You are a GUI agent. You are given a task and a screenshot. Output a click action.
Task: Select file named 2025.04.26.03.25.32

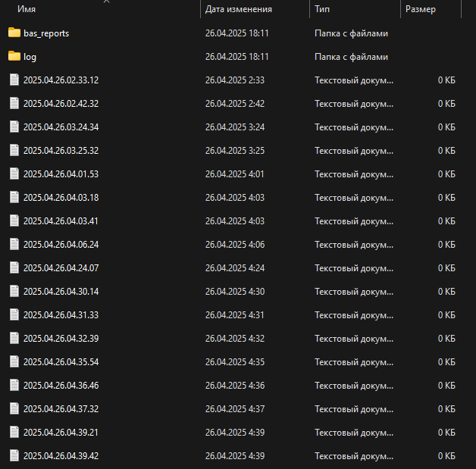pyautogui.click(x=61, y=151)
